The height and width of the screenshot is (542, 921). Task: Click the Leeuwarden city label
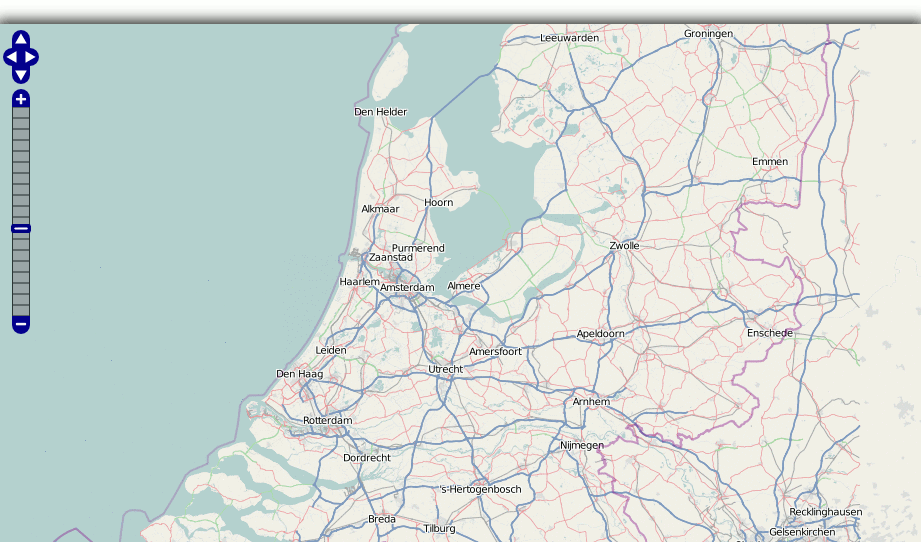coord(569,38)
